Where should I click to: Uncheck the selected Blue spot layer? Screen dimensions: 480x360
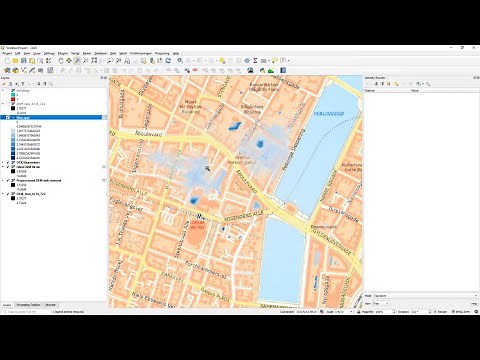coord(8,118)
